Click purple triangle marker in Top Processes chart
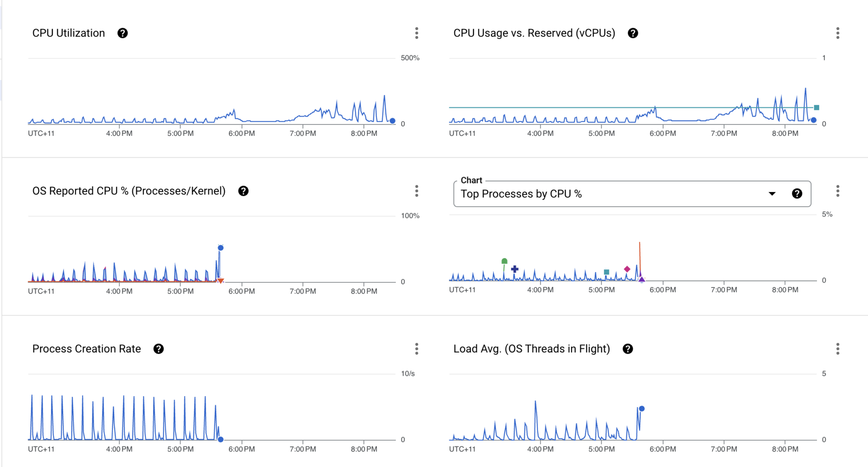 pos(642,280)
